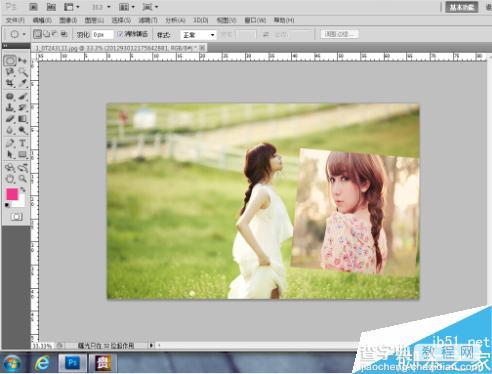Image resolution: width=492 pixels, height=374 pixels.
Task: Choose the Hand tool
Action: click(10, 179)
